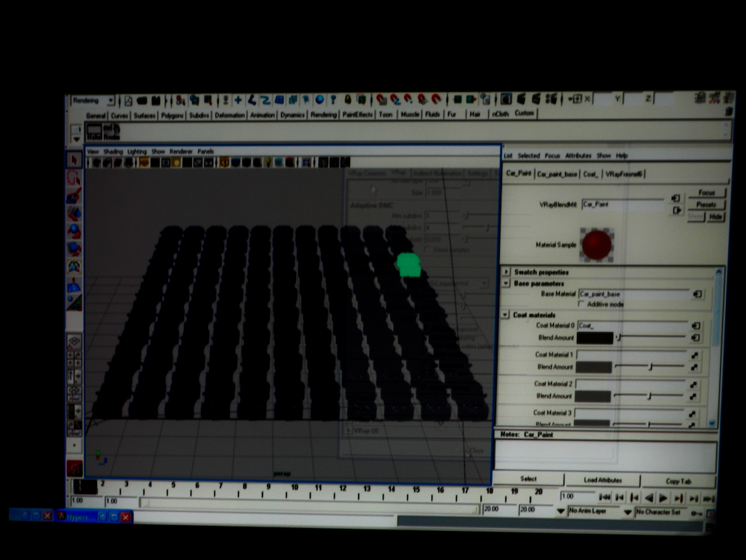
Task: Click the Presets button
Action: [707, 205]
